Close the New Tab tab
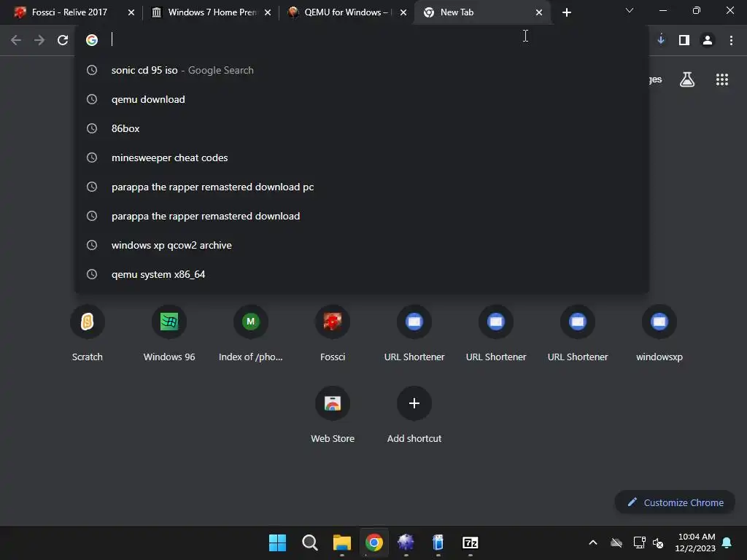 tap(539, 12)
